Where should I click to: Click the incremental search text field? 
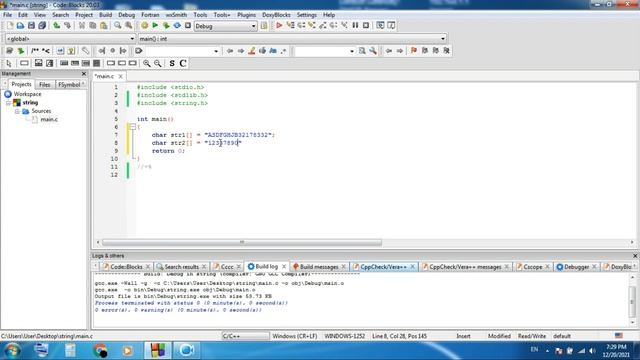pyautogui.click(x=179, y=51)
